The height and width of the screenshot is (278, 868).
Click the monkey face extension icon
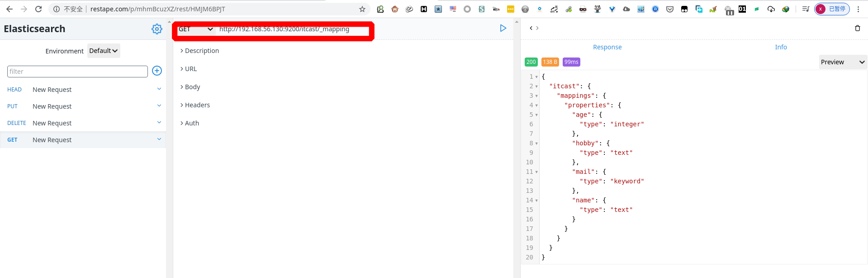click(395, 9)
